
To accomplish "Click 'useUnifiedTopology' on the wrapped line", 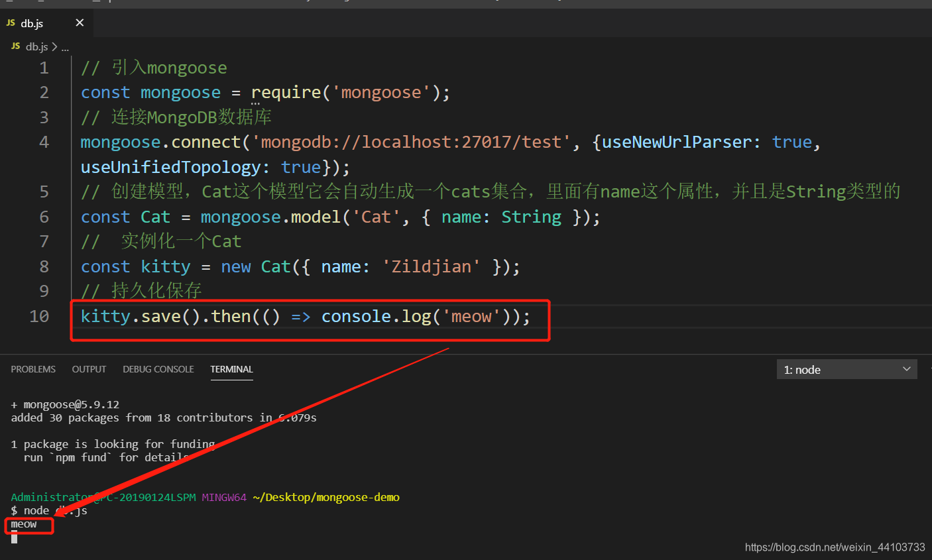I will point(171,167).
